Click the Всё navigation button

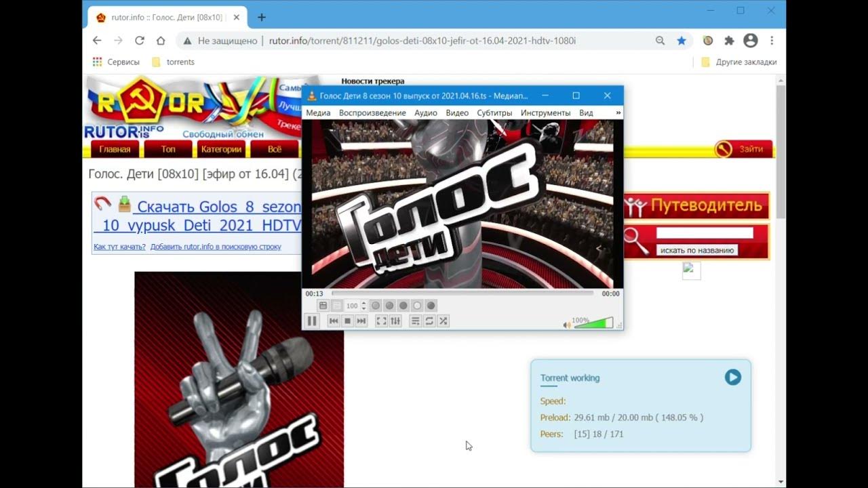275,149
